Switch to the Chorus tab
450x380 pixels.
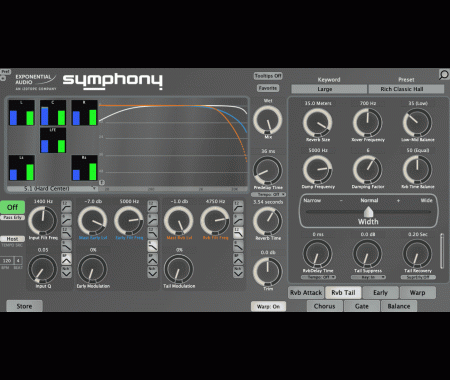click(324, 306)
